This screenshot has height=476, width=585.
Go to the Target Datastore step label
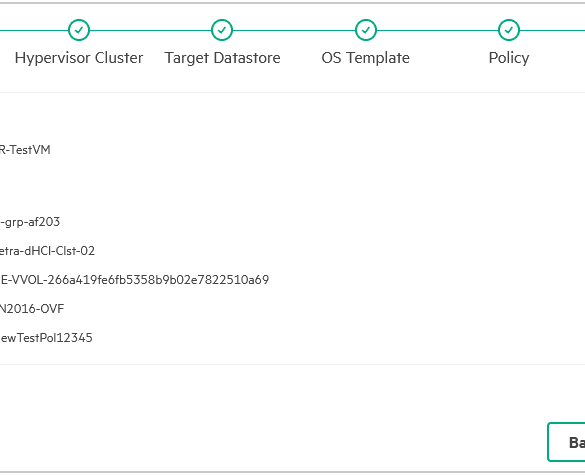222,58
